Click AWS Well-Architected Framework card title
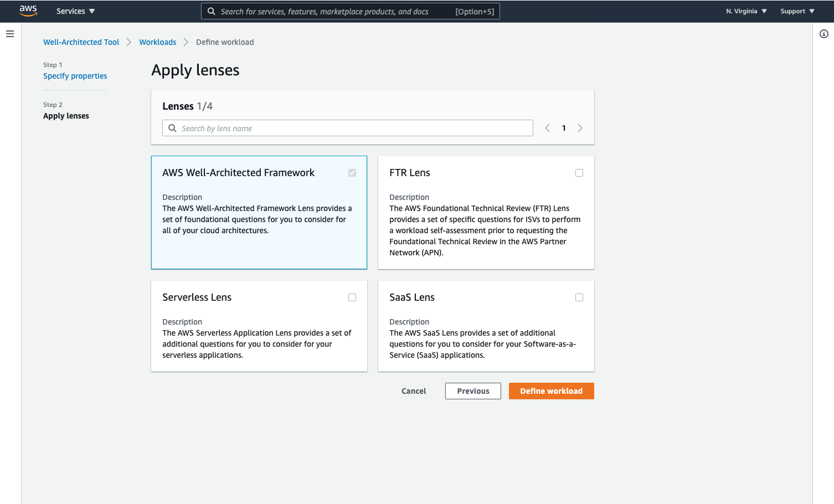Viewport: 834px width, 504px height. pos(239,173)
